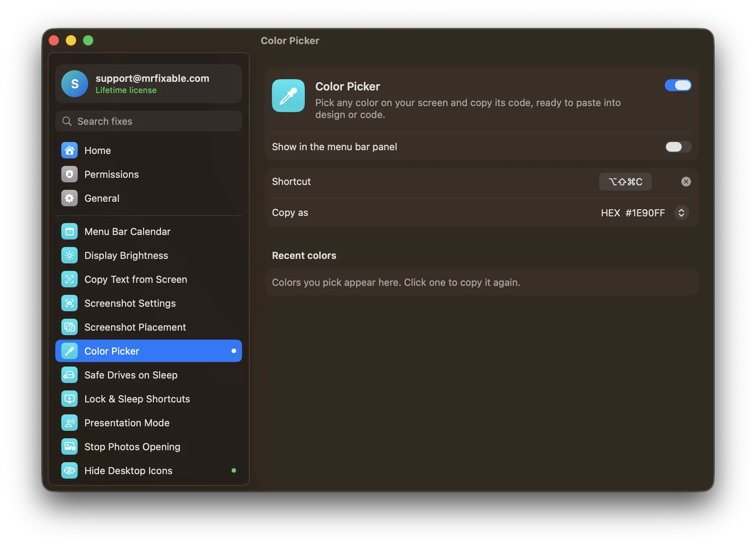Click the Recent colors heading
Screen dimensions: 756x547
[x=304, y=255]
